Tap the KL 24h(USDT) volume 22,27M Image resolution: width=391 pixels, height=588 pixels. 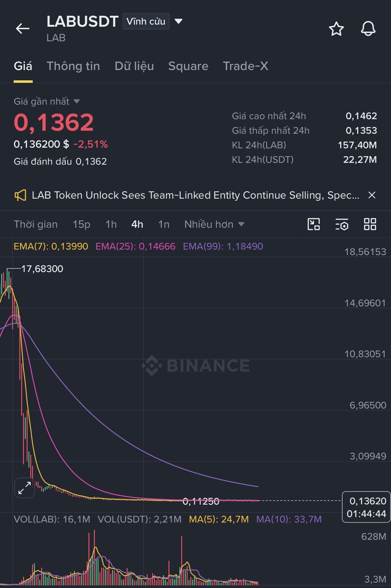360,160
